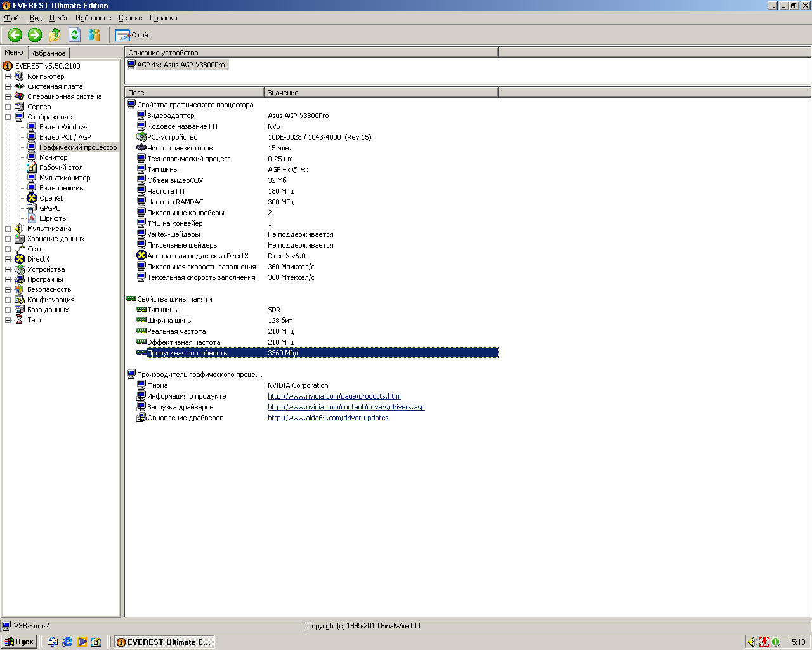The image size is (812, 650).
Task: Expand the Сеть tree node
Action: [8, 249]
